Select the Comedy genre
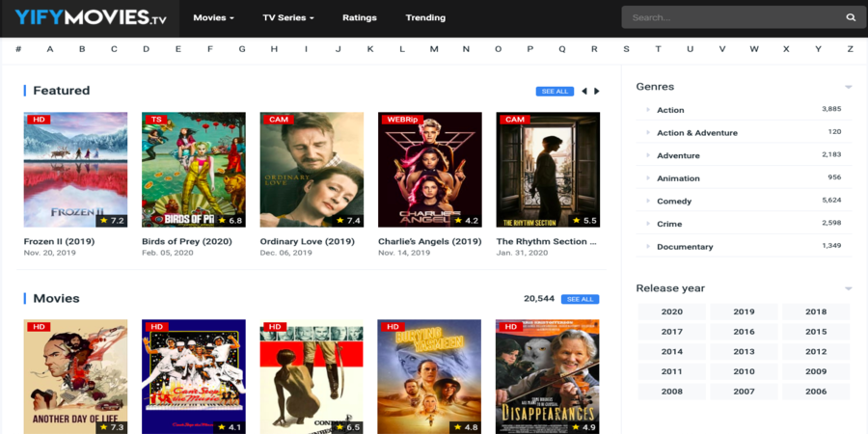868x434 pixels. (x=674, y=201)
